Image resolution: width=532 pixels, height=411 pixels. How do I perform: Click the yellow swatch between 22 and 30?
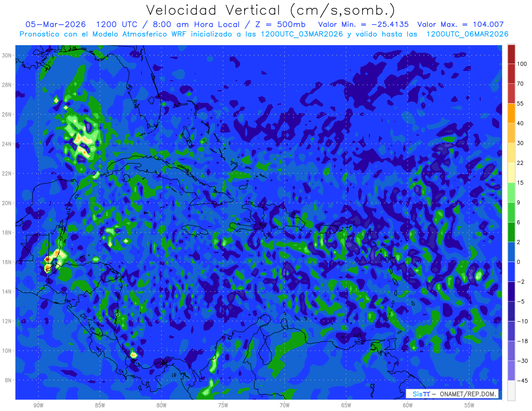[x=511, y=153]
